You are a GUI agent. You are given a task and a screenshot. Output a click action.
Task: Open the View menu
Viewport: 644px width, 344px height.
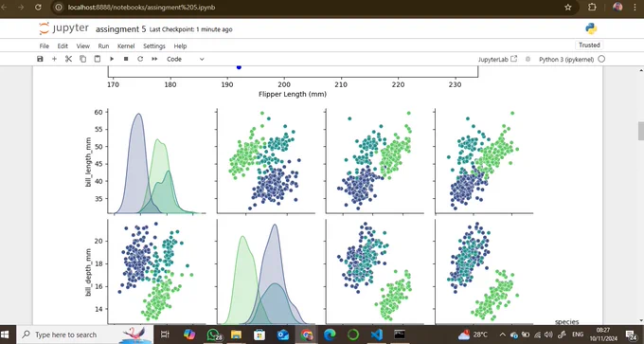[x=83, y=46]
